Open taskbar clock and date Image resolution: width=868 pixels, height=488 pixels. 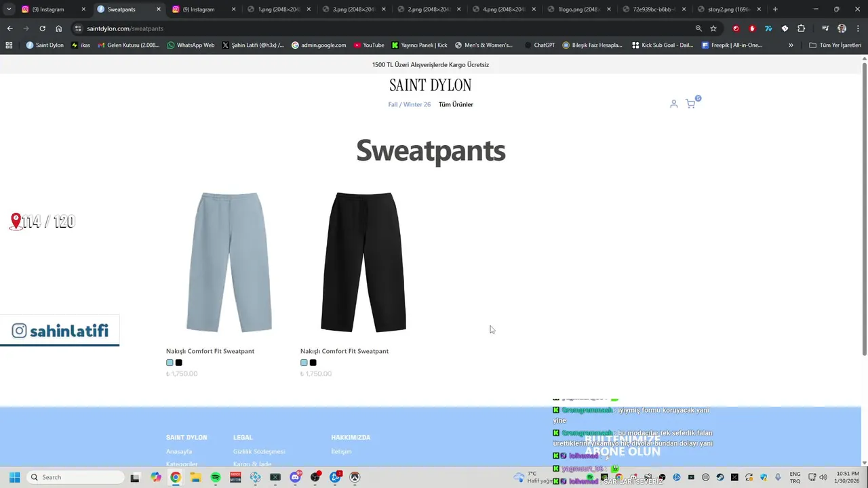(848, 477)
